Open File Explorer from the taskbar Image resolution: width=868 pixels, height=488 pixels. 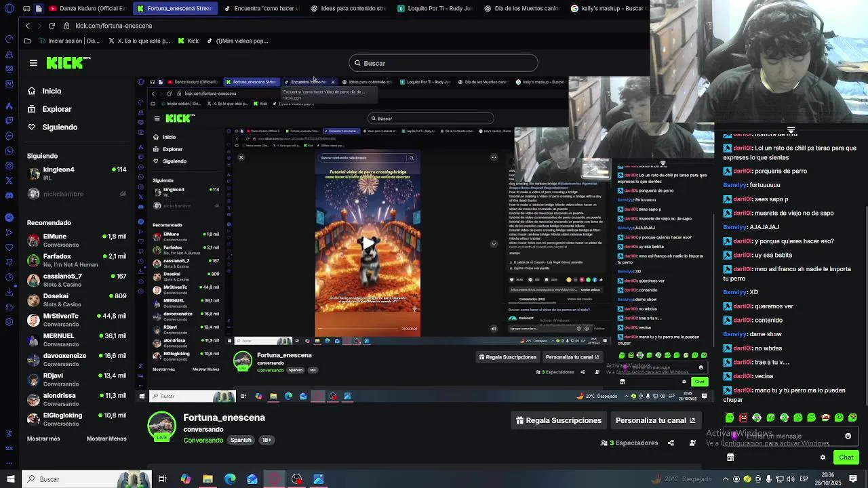click(208, 479)
